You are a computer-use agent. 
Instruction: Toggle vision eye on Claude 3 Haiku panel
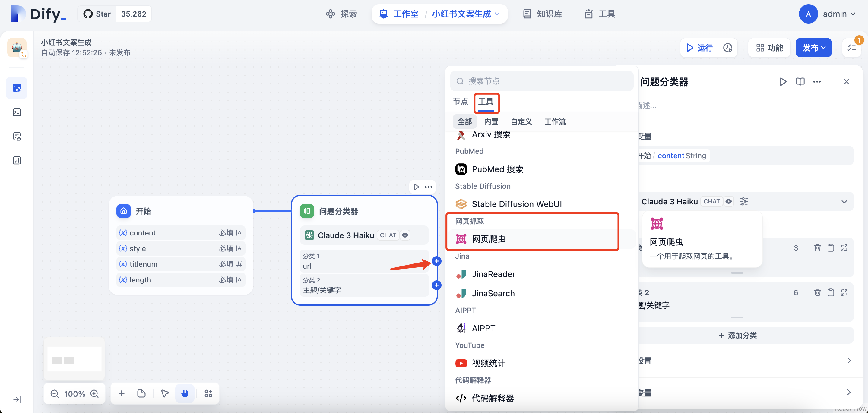(728, 201)
